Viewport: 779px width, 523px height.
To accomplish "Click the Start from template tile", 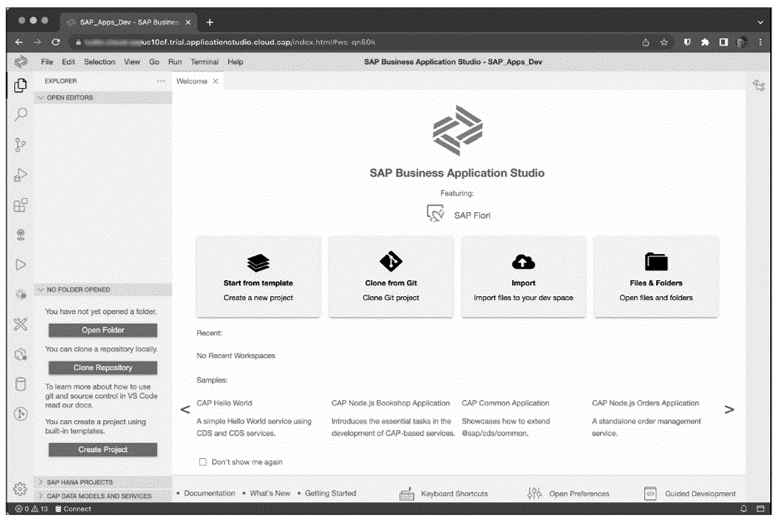I will [x=258, y=276].
